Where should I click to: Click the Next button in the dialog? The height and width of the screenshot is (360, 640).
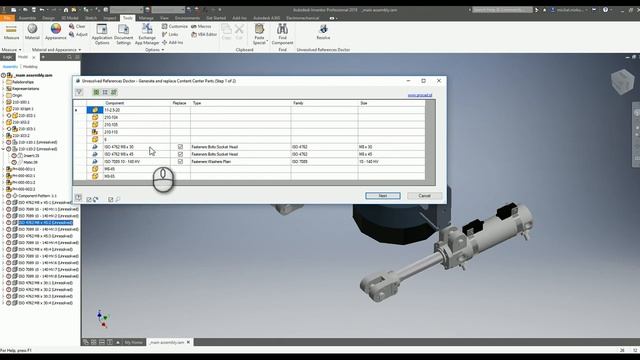[382, 196]
